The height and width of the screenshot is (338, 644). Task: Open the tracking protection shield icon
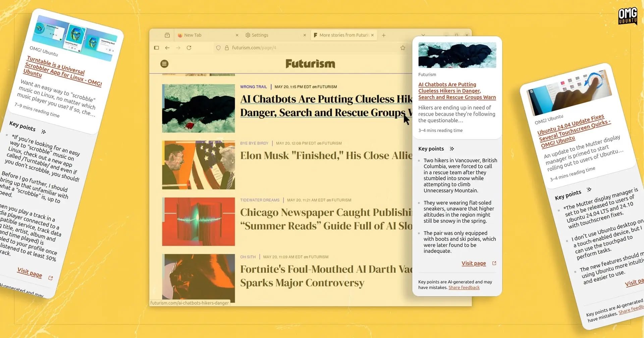[218, 48]
